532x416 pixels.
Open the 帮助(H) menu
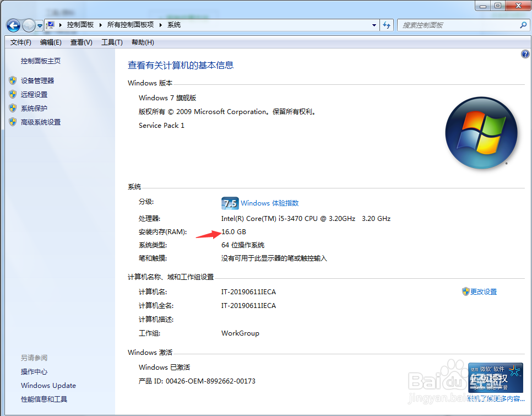click(143, 42)
